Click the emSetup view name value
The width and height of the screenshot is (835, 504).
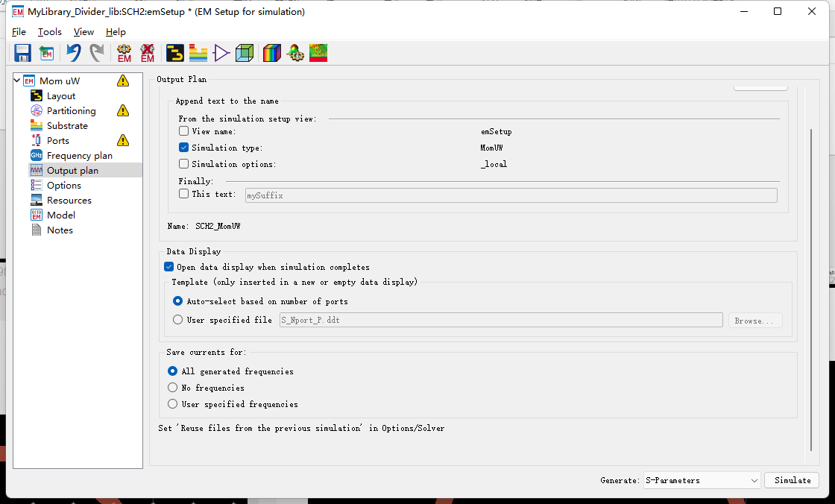click(x=497, y=132)
